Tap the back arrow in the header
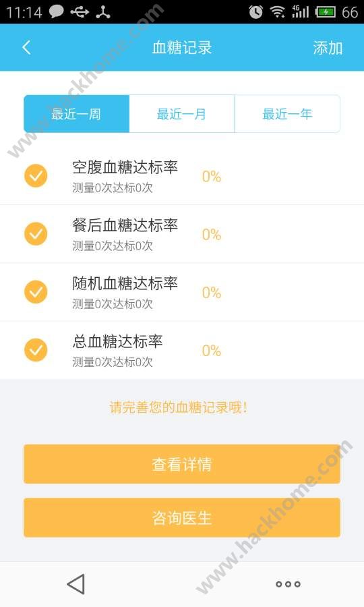364x607 pixels. (26, 48)
